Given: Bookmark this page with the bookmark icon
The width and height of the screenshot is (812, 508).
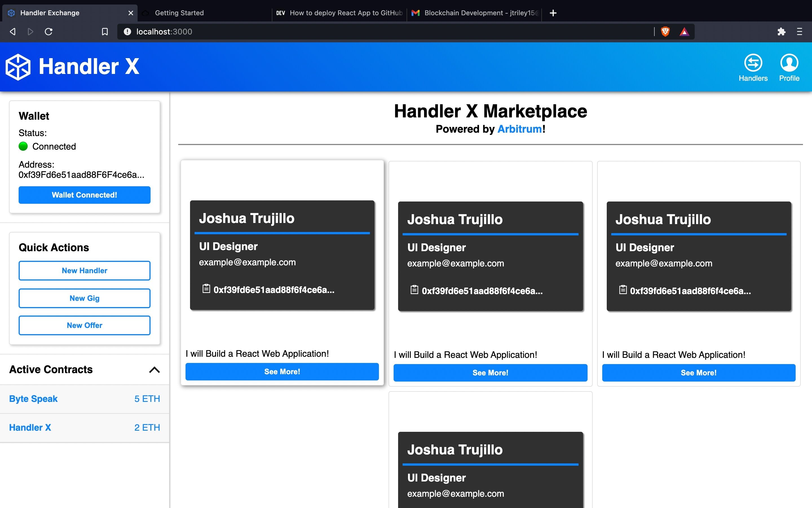Looking at the screenshot, I should (105, 32).
